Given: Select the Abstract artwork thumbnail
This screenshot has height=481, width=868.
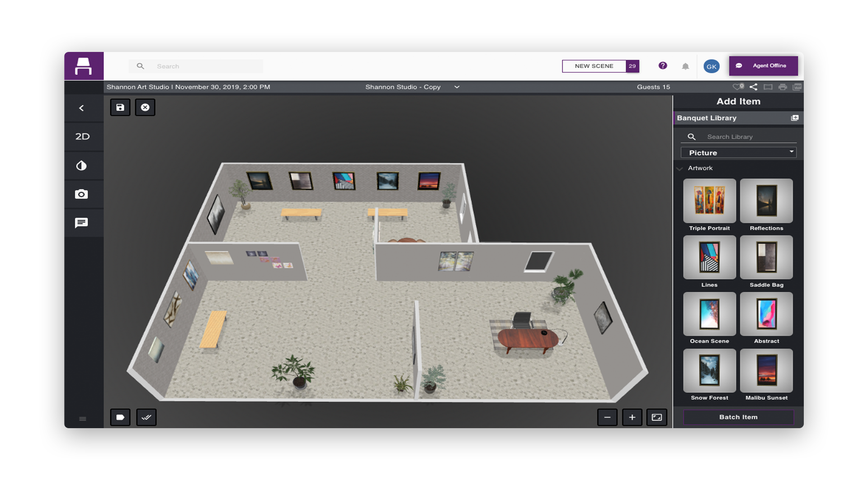Looking at the screenshot, I should coord(766,314).
